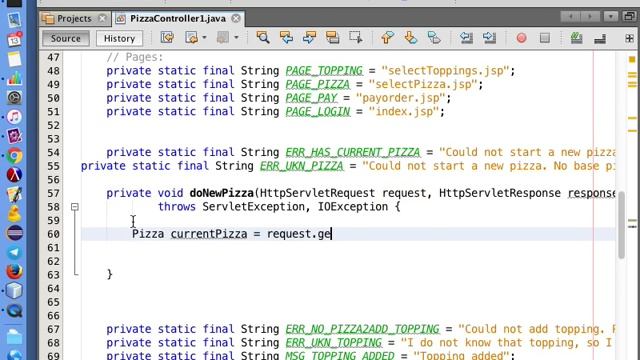This screenshot has width=640, height=360.
Task: Open Notes app in the Dock
Action: pos(14,59)
